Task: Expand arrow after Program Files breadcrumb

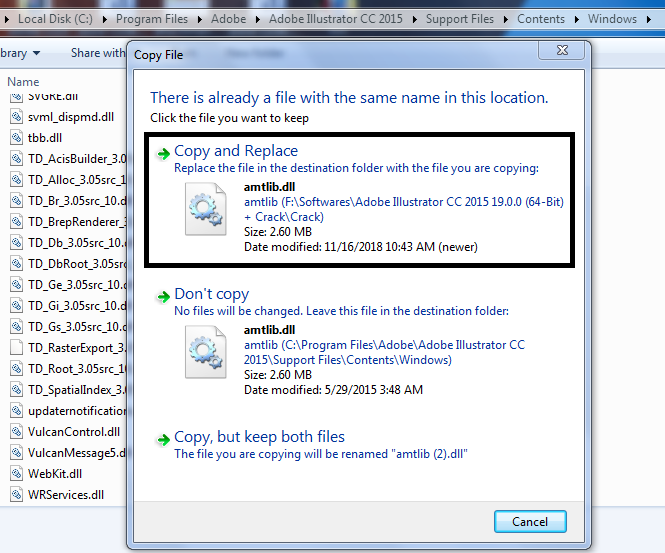Action: coord(200,20)
